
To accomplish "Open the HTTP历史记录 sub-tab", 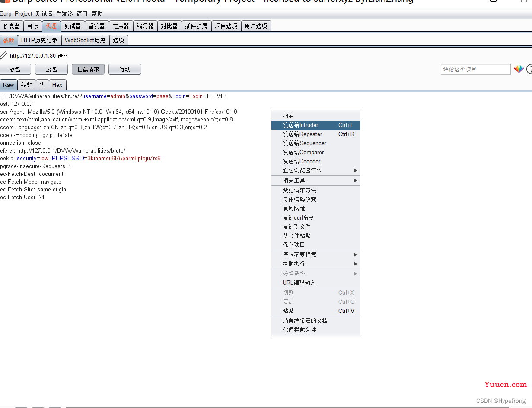I will point(39,40).
